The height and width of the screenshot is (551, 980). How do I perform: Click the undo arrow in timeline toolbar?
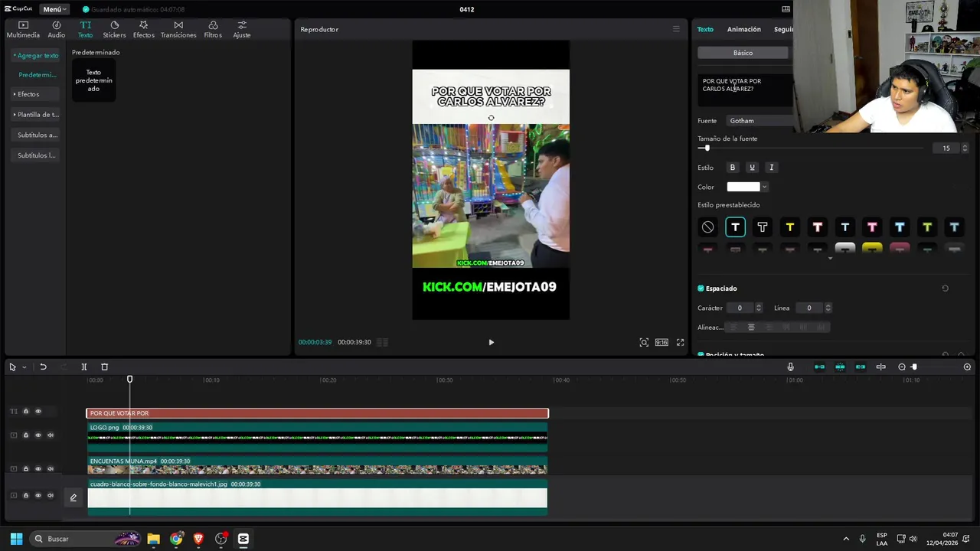(43, 367)
